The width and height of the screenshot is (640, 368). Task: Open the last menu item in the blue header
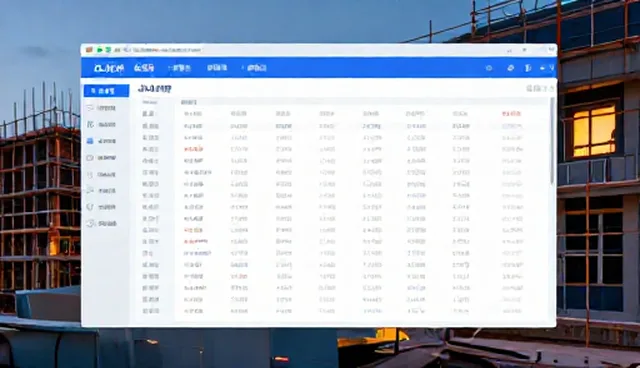point(257,68)
